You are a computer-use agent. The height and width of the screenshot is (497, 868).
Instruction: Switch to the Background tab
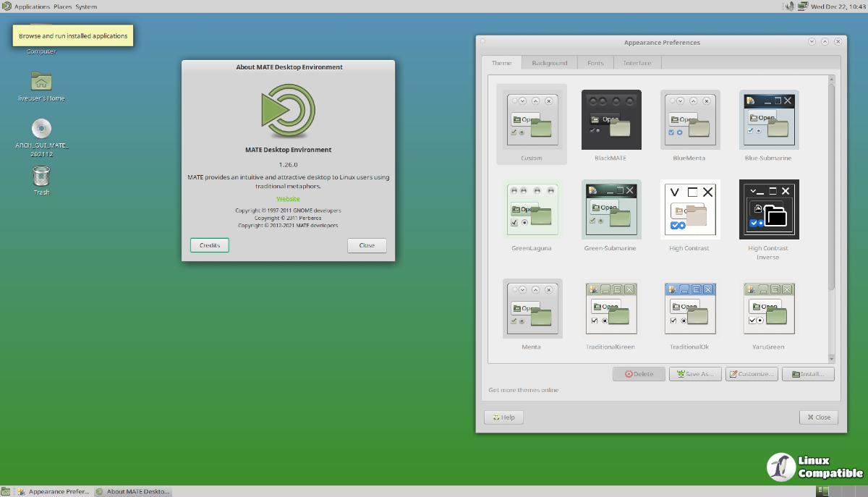click(550, 63)
